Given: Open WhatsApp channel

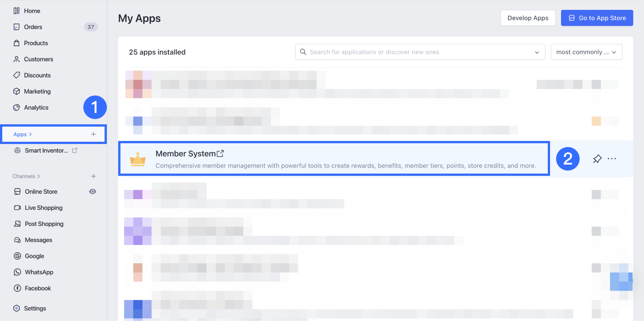Looking at the screenshot, I should click(39, 272).
